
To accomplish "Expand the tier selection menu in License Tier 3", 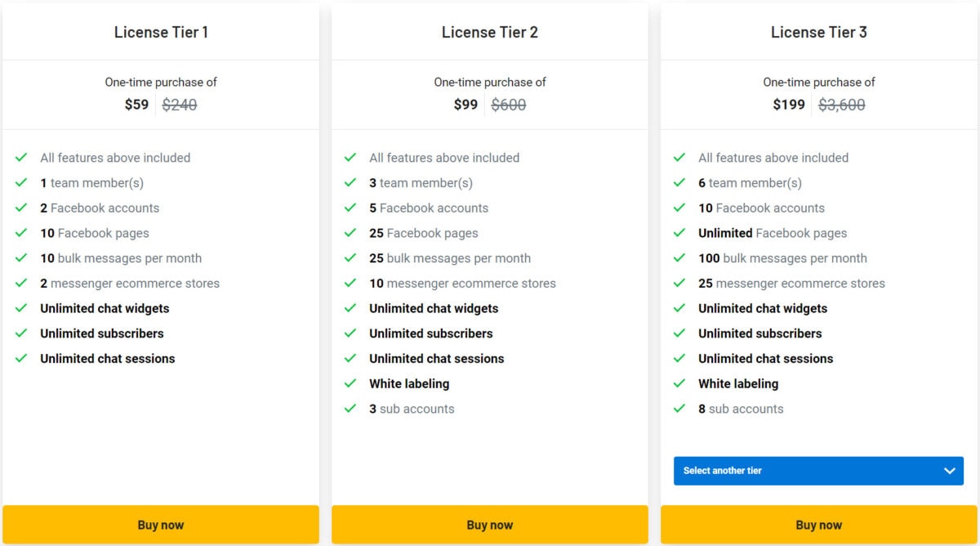I will tap(818, 471).
